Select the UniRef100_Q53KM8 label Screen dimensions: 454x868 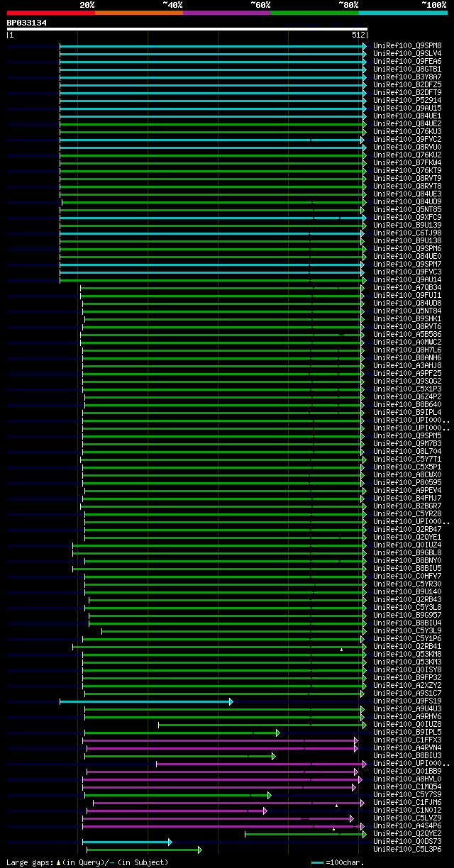407,654
